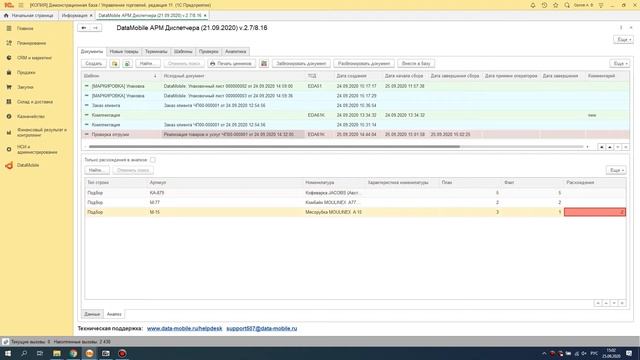Click Найти button in documents toolbar

[x=148, y=64]
